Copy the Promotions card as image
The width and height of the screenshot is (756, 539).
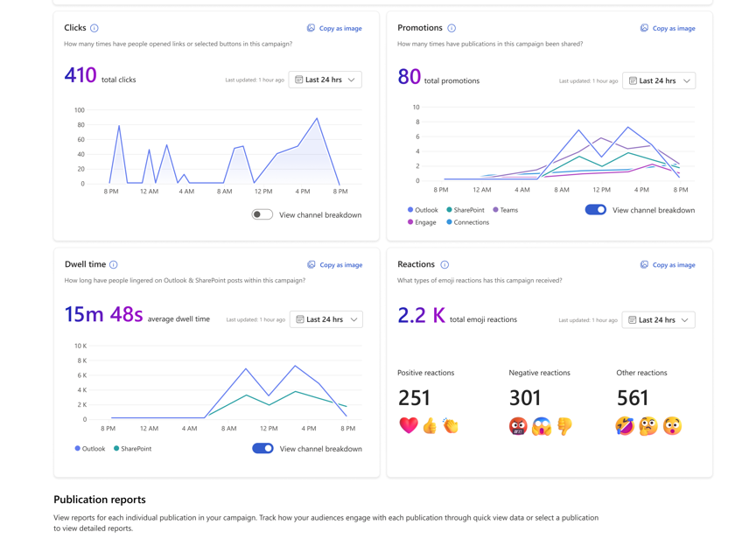point(668,28)
